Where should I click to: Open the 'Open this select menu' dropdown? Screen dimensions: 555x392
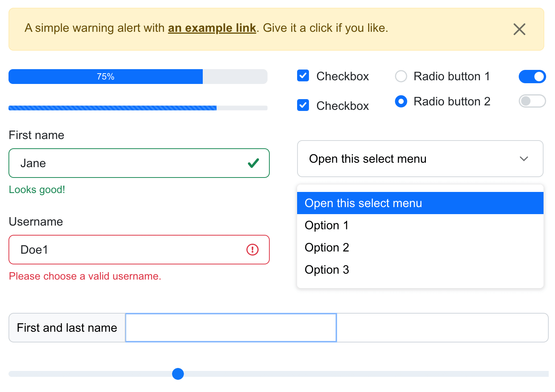(420, 159)
